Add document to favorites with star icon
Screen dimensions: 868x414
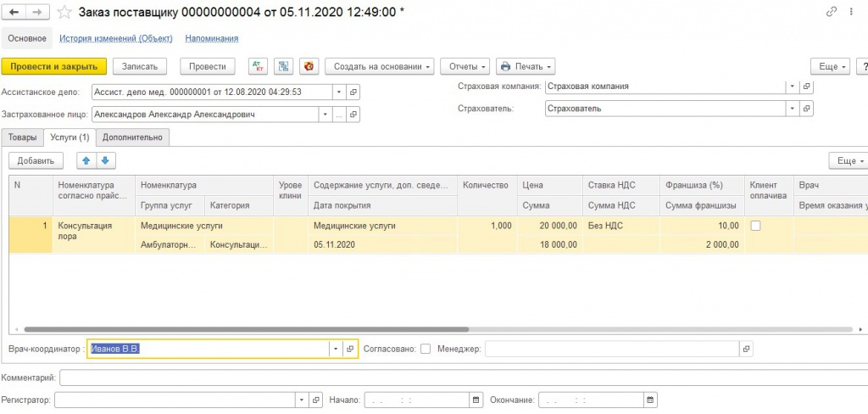(x=64, y=12)
